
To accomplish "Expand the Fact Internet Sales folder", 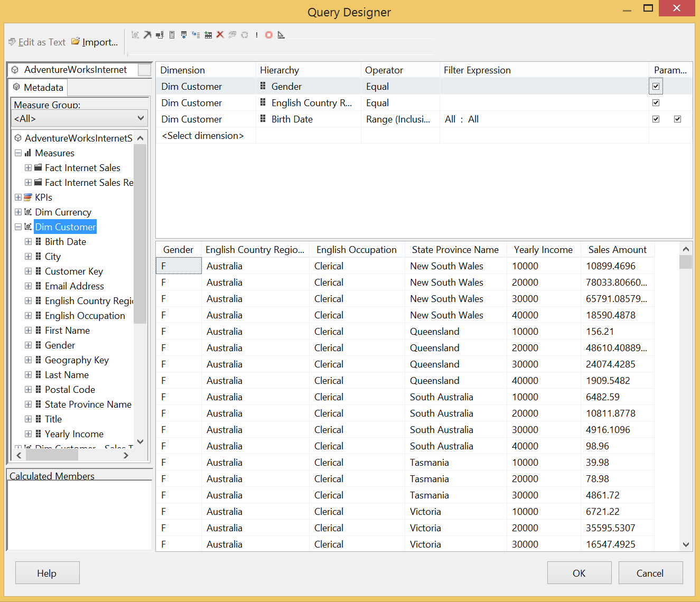I will pos(29,167).
